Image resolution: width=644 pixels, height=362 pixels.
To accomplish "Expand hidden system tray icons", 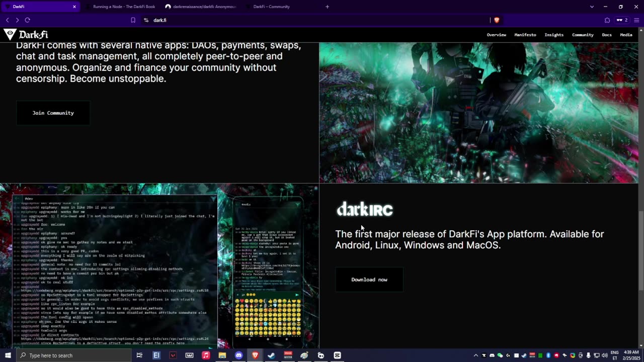I will (476, 355).
